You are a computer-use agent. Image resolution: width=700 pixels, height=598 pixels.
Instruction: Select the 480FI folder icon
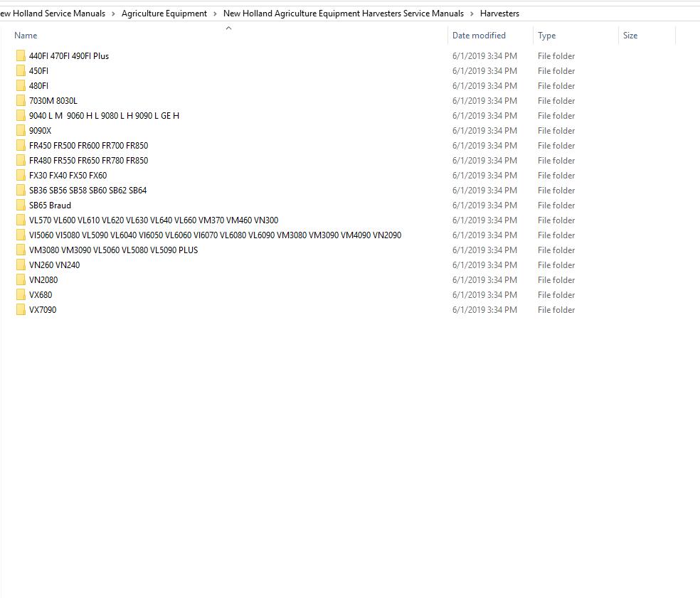click(x=21, y=86)
